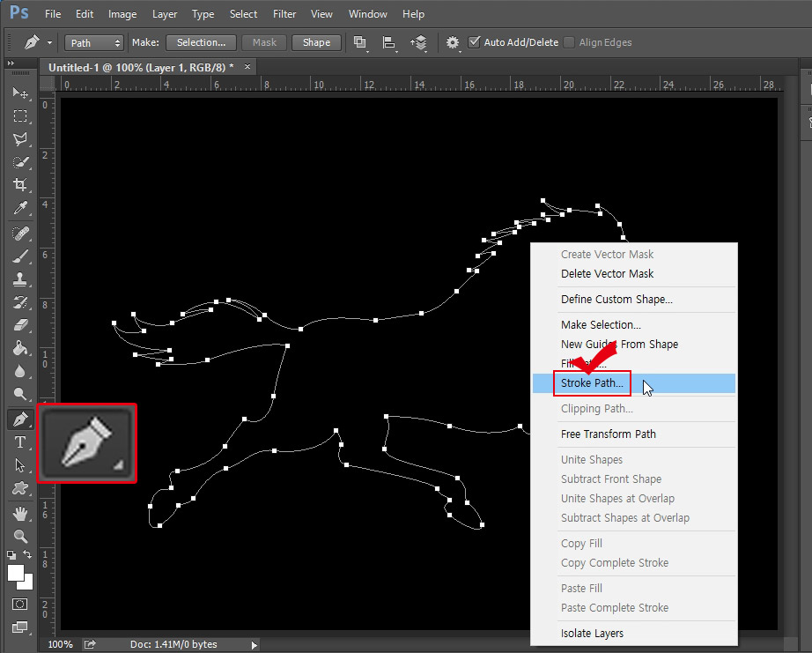Select the Spot Healing Brush tool
812x653 pixels.
pyautogui.click(x=20, y=234)
